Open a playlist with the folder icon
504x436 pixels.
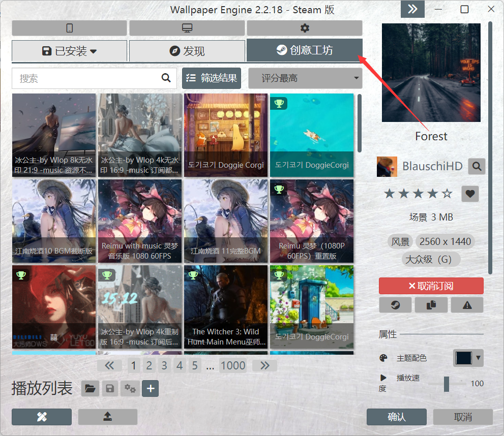coord(91,388)
